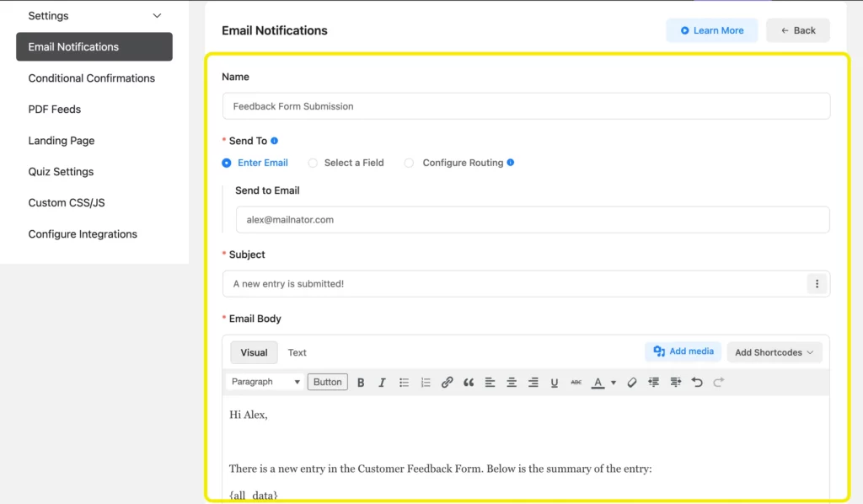Open text color dropdown arrow

pyautogui.click(x=614, y=383)
